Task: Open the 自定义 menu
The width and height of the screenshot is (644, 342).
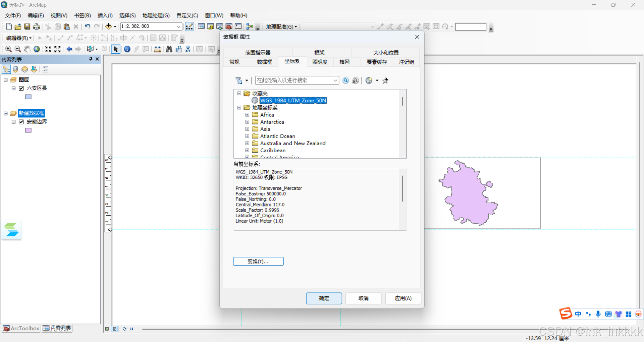Action: click(x=187, y=15)
